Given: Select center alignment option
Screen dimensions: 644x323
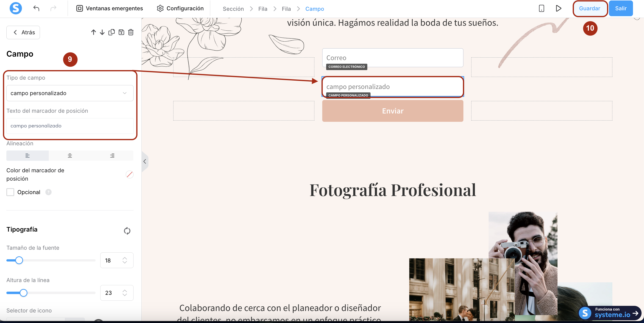Looking at the screenshot, I should click(70, 156).
